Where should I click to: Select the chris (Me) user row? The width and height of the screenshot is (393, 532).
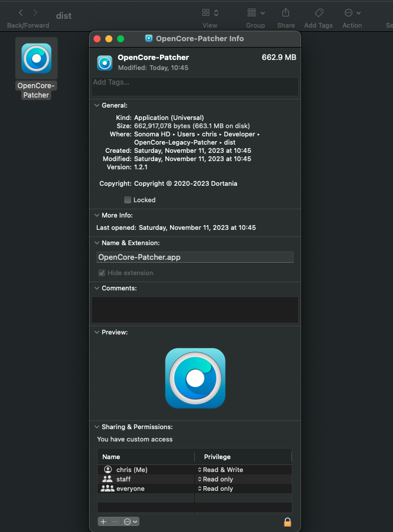click(x=195, y=470)
